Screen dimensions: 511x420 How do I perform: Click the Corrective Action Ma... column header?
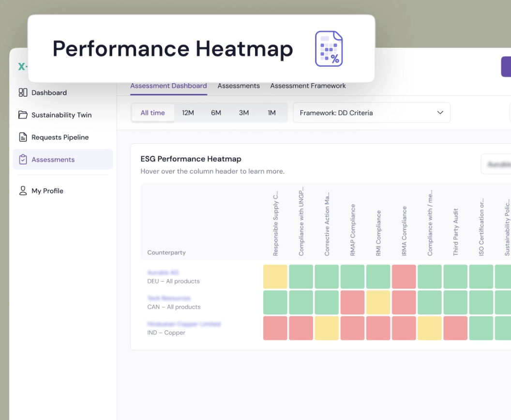coord(327,224)
